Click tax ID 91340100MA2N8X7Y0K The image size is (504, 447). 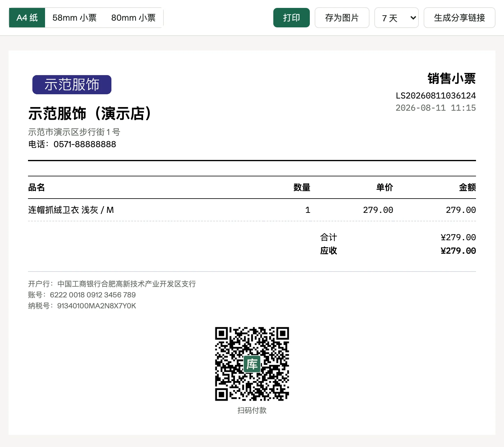coord(96,306)
